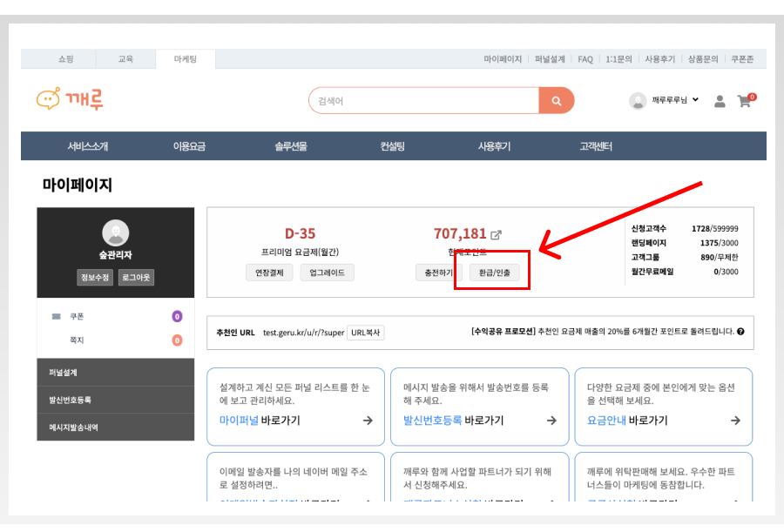Click the 충전하기 button

pos(438,273)
